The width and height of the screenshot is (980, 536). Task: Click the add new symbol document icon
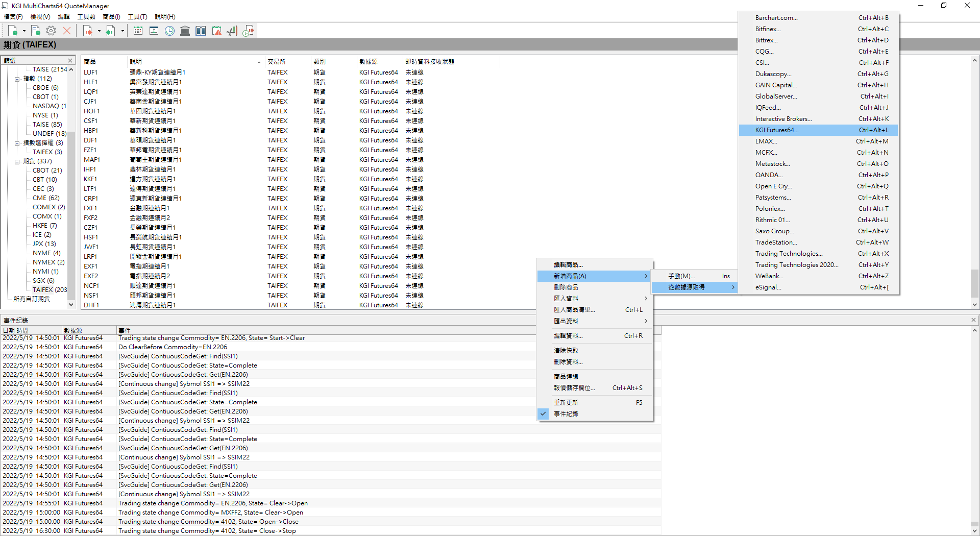pos(13,31)
